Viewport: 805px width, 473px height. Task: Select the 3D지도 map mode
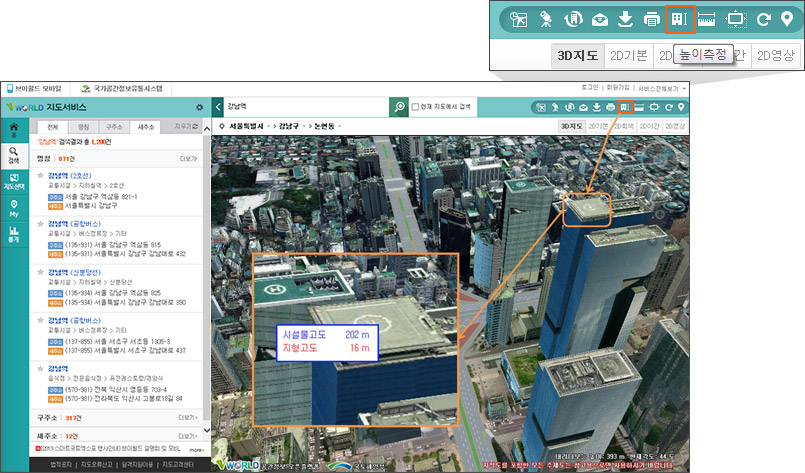(571, 126)
